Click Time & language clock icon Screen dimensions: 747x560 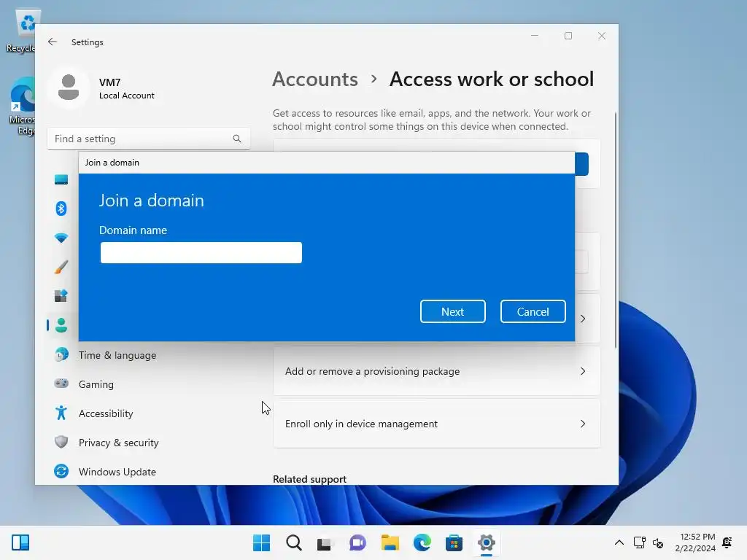pyautogui.click(x=61, y=355)
